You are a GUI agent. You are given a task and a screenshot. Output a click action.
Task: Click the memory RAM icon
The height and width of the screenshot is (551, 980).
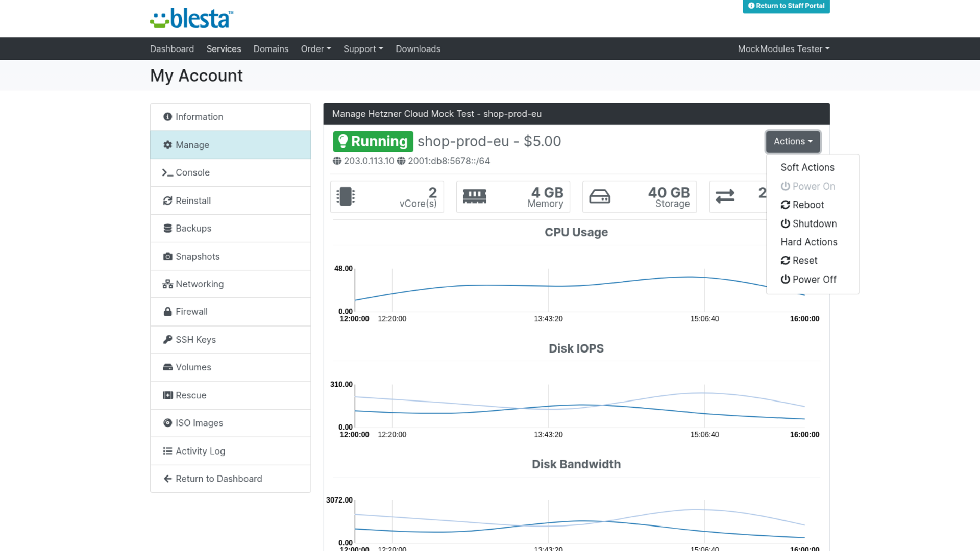click(474, 196)
